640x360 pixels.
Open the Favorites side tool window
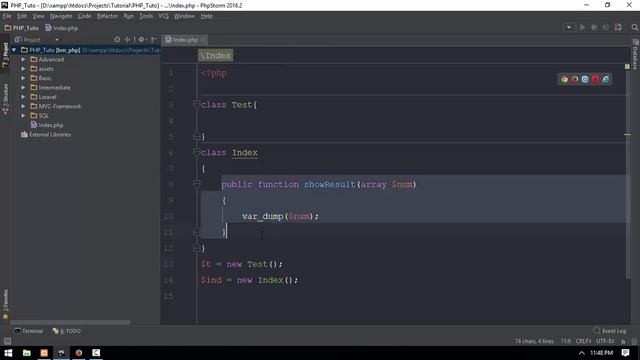(x=5, y=304)
